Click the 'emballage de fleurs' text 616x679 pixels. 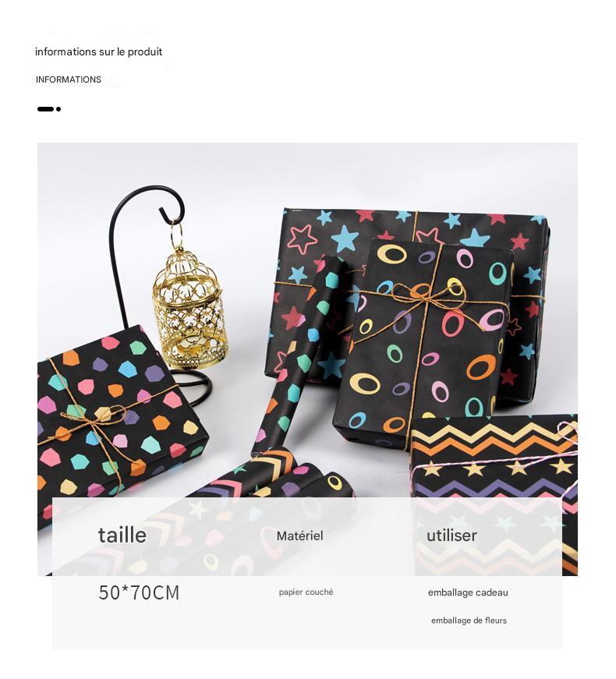pos(469,621)
